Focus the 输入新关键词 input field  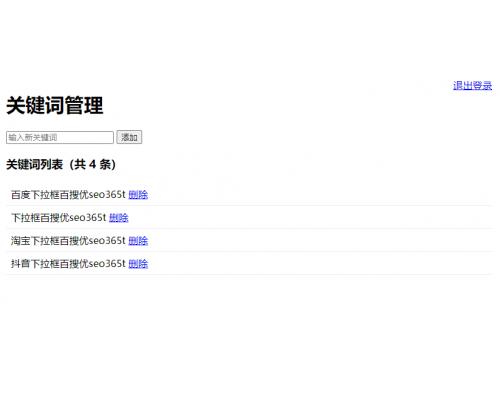pos(60,137)
